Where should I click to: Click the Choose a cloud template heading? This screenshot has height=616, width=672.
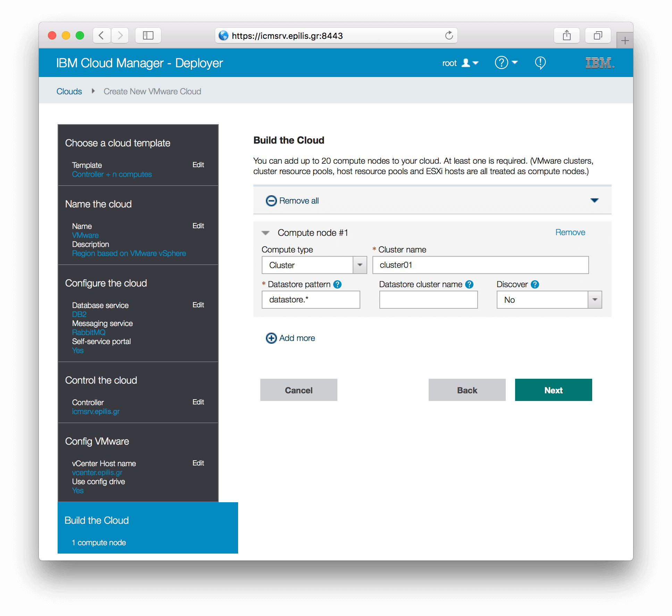pyautogui.click(x=118, y=143)
